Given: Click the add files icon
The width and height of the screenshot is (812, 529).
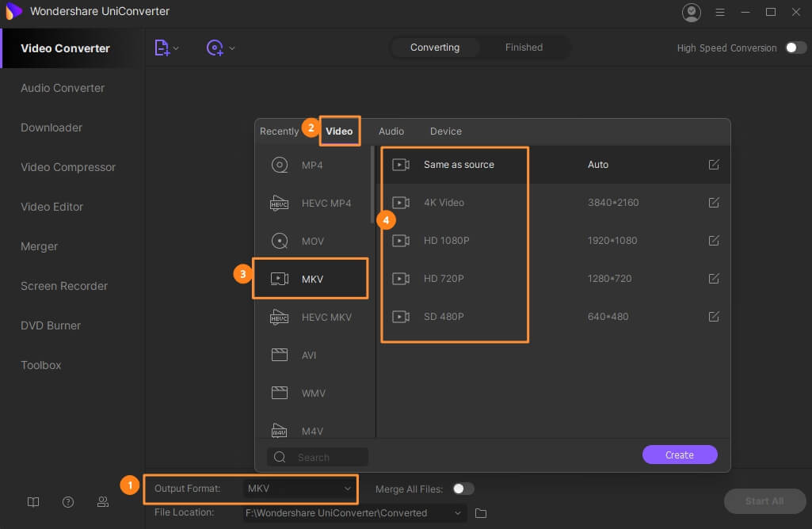Looking at the screenshot, I should 162,48.
